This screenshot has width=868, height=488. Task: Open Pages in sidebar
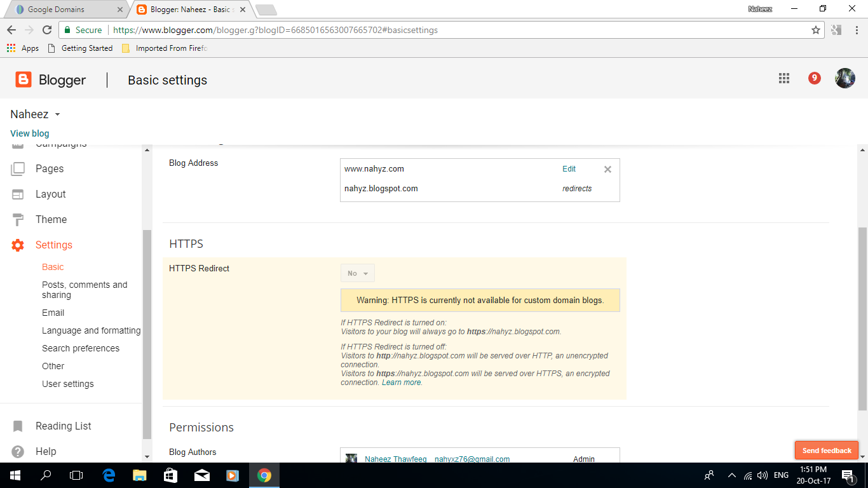[50, 168]
